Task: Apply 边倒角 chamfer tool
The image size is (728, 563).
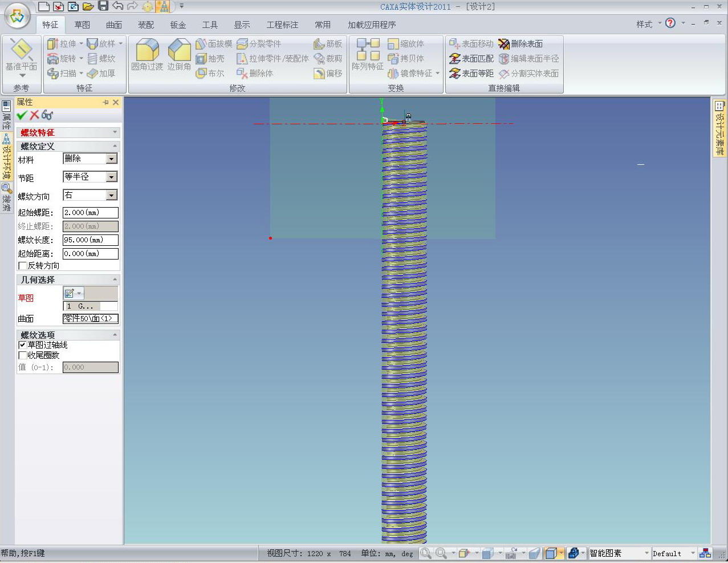Action: click(x=179, y=55)
